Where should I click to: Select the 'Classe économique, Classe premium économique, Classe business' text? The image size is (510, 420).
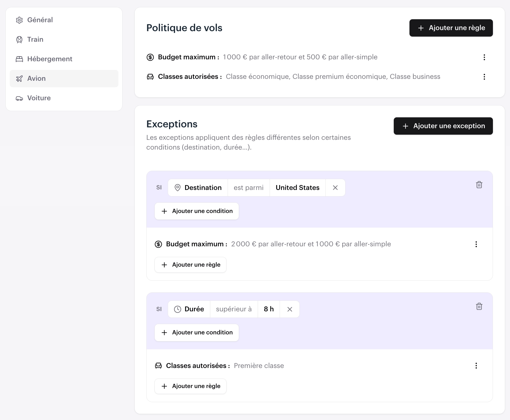pos(333,77)
